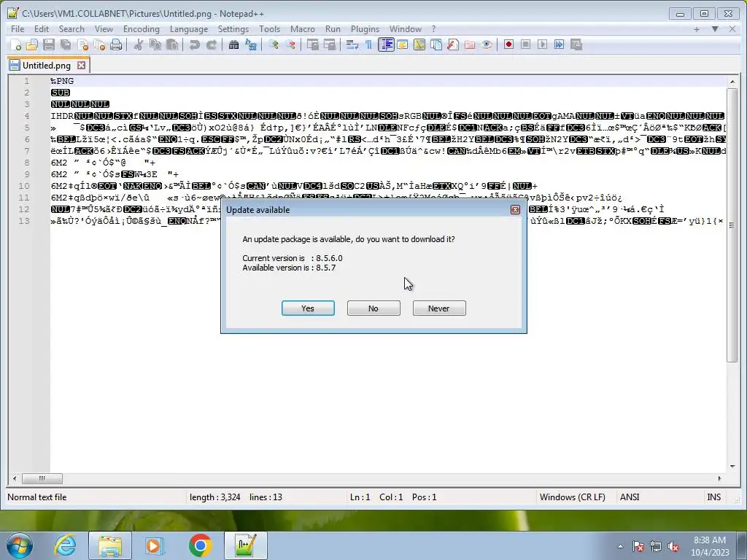Screen dimensions: 747x560
Task: Click the Copy toolbar icon
Action: [x=155, y=44]
